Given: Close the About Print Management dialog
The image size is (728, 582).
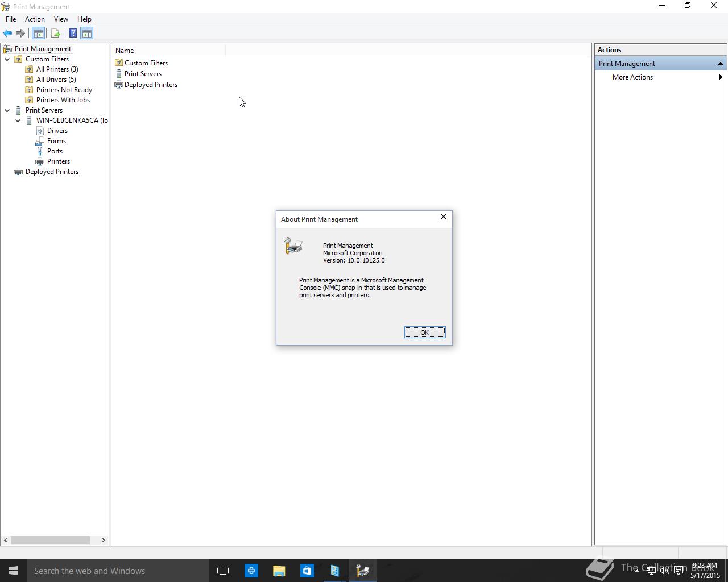Looking at the screenshot, I should [444, 217].
